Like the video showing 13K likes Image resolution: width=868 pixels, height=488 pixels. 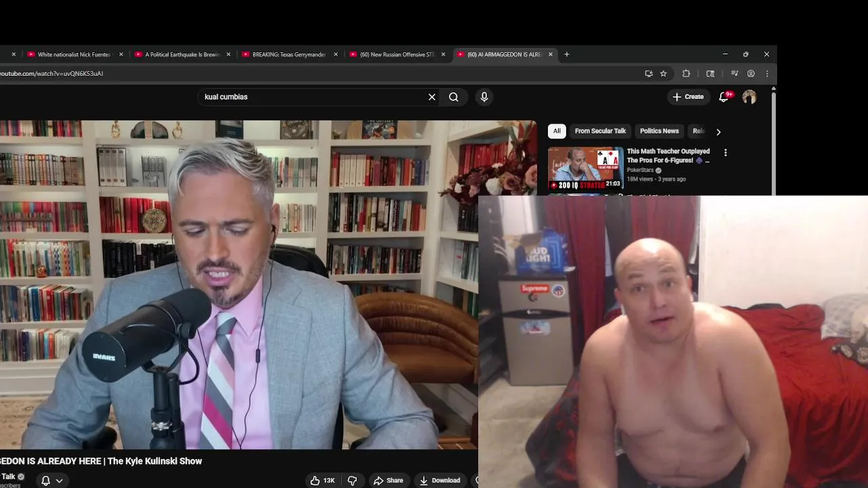323,480
